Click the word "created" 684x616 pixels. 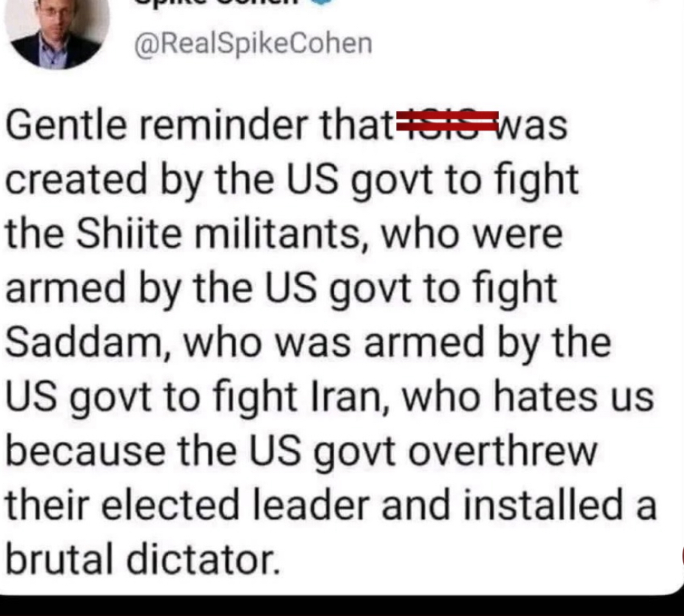(x=76, y=179)
